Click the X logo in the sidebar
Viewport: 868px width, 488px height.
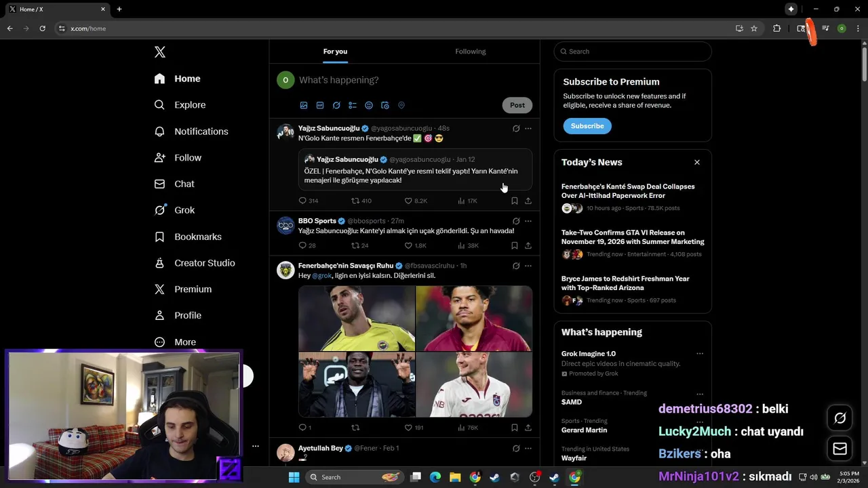click(159, 52)
